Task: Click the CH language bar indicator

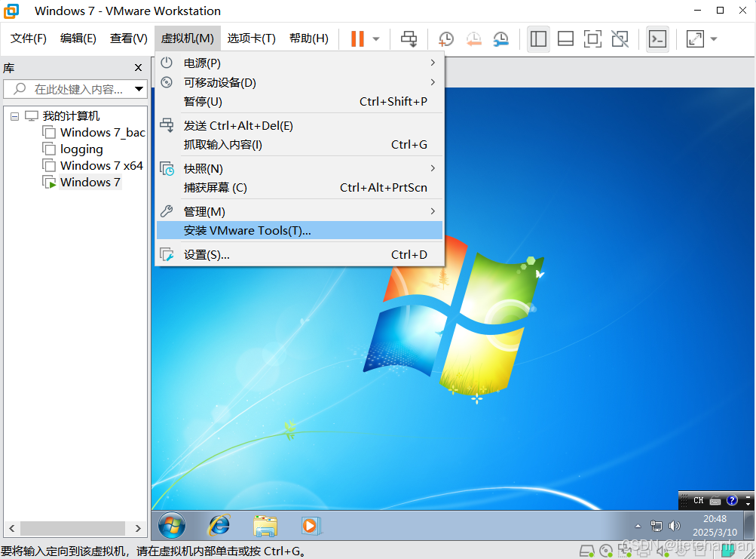Action: coord(698,500)
